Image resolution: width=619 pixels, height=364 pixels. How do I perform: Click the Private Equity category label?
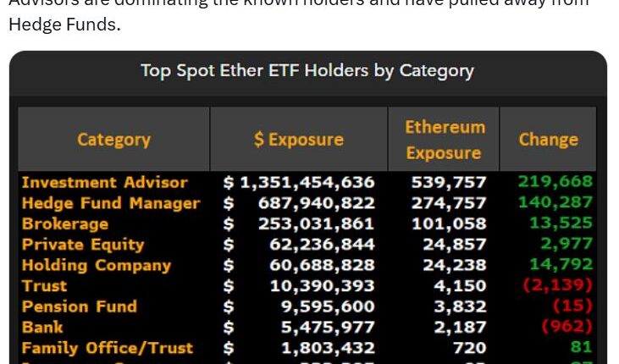tap(82, 245)
